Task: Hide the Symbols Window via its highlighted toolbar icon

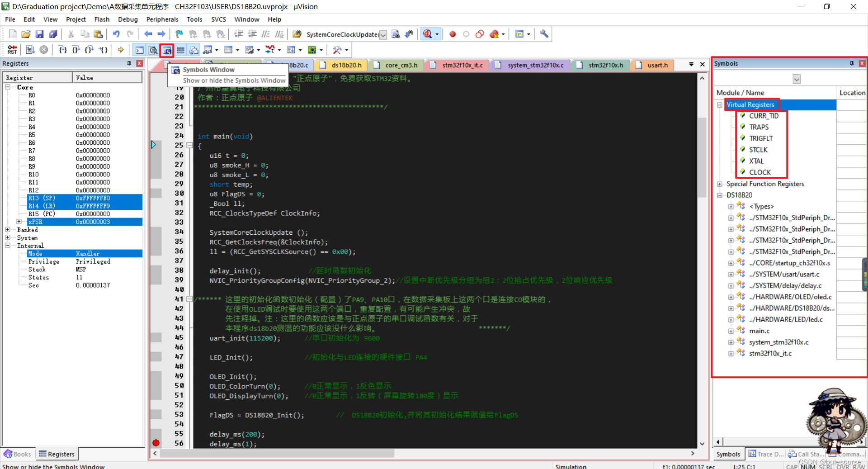Action: pyautogui.click(x=166, y=50)
